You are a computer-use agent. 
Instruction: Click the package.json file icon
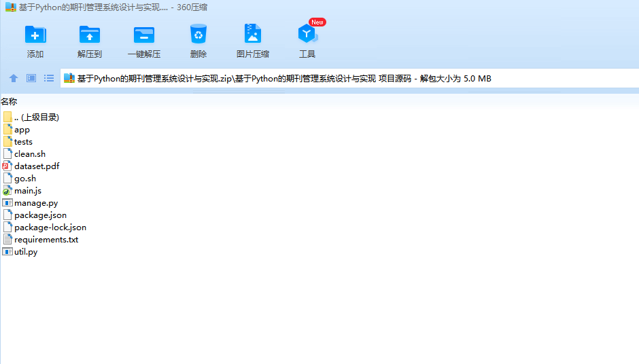pyautogui.click(x=7, y=215)
